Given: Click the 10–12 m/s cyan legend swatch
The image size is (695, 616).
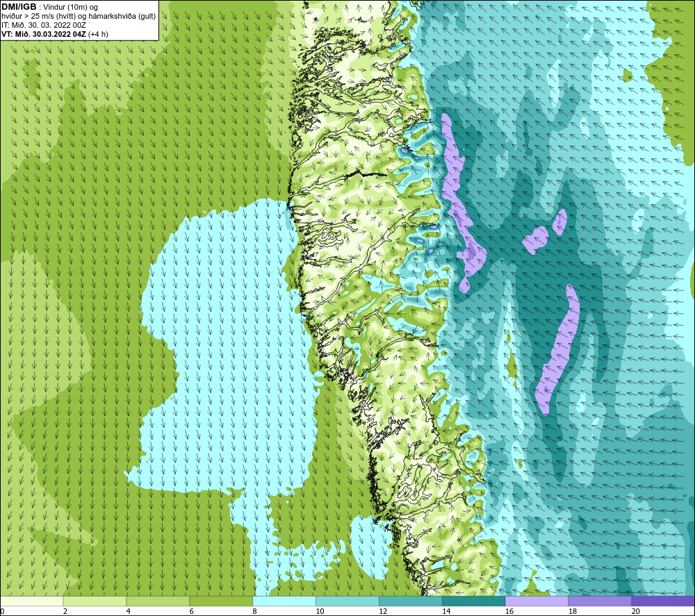Looking at the screenshot, I should click(x=347, y=601).
